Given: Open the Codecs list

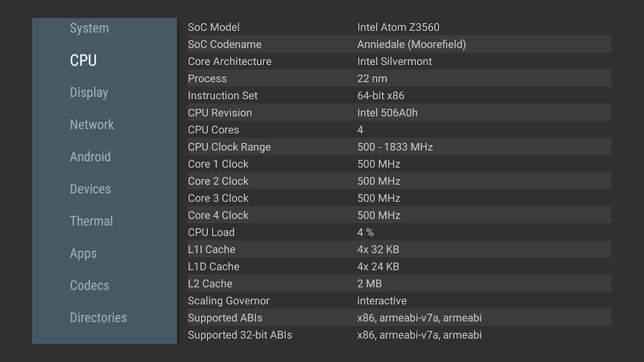Looking at the screenshot, I should click(89, 286).
